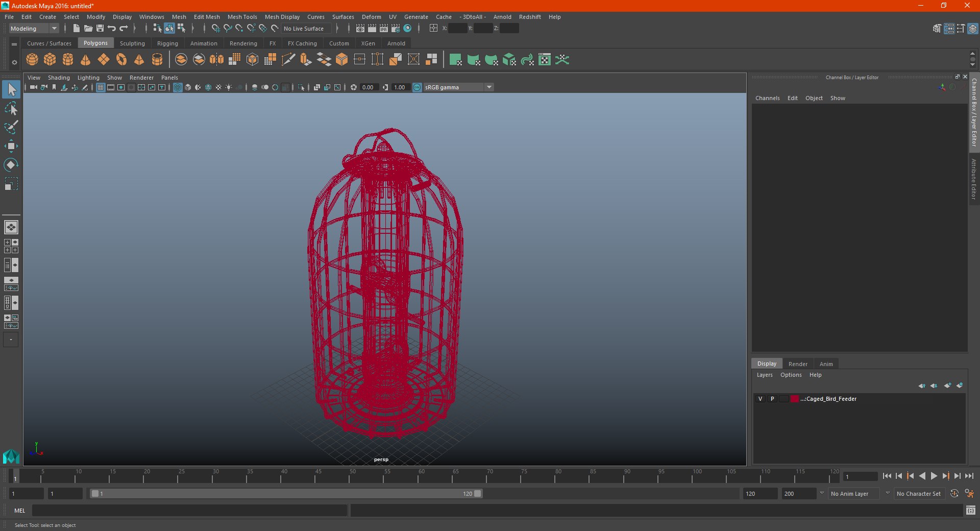
Task: Switch to the Anim layer tab
Action: coord(826,364)
